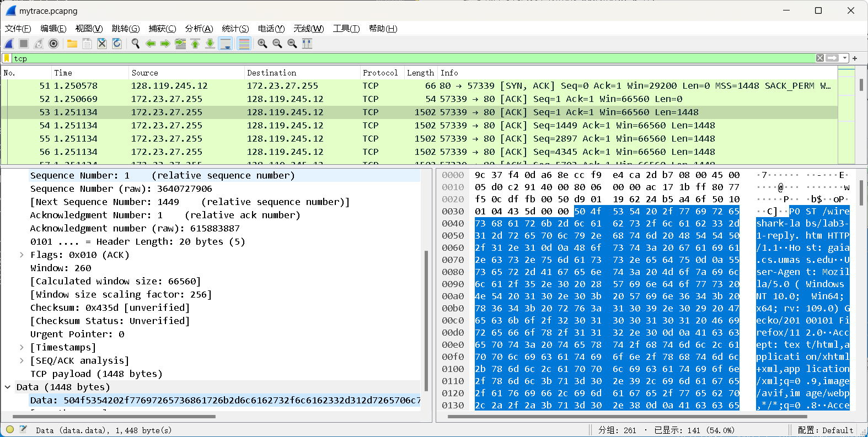Close this capture file
The image size is (868, 437).
click(x=102, y=44)
